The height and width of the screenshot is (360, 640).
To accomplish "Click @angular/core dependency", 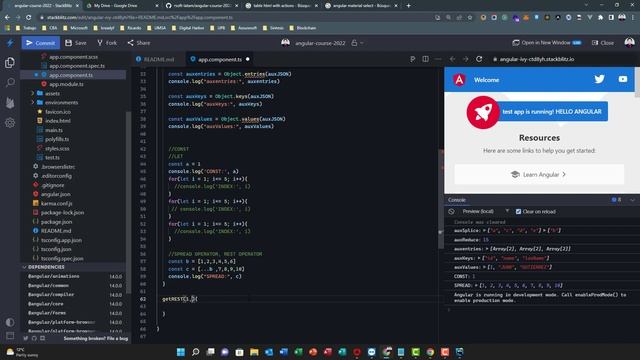I will (45, 304).
